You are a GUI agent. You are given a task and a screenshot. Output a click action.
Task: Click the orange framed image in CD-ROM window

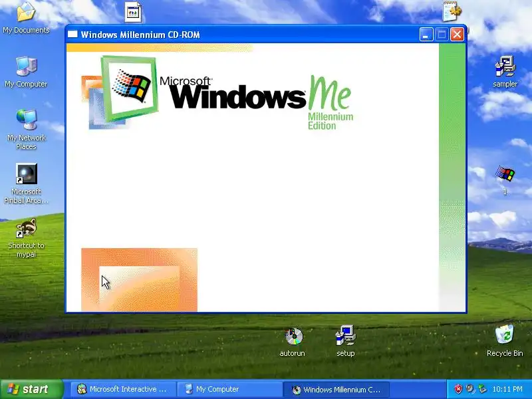pos(139,279)
